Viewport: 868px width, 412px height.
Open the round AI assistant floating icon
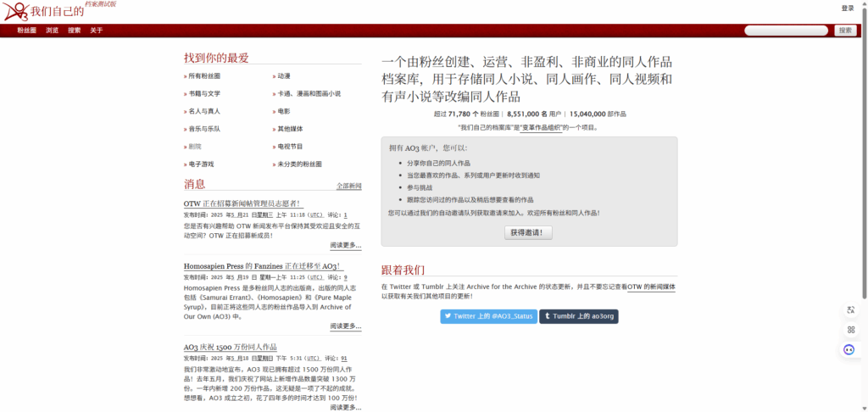click(x=849, y=349)
